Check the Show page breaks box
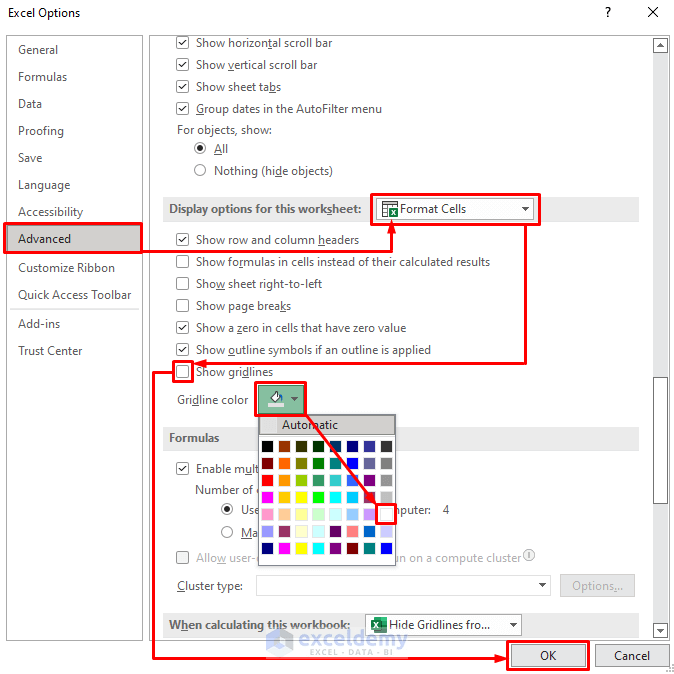The height and width of the screenshot is (674, 674). click(183, 306)
